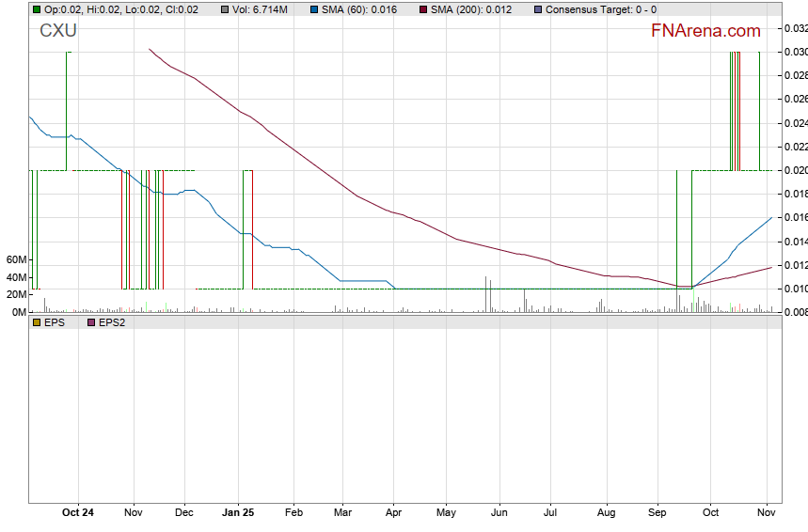Toggle the Vol: 6.714M legend text

(261, 9)
